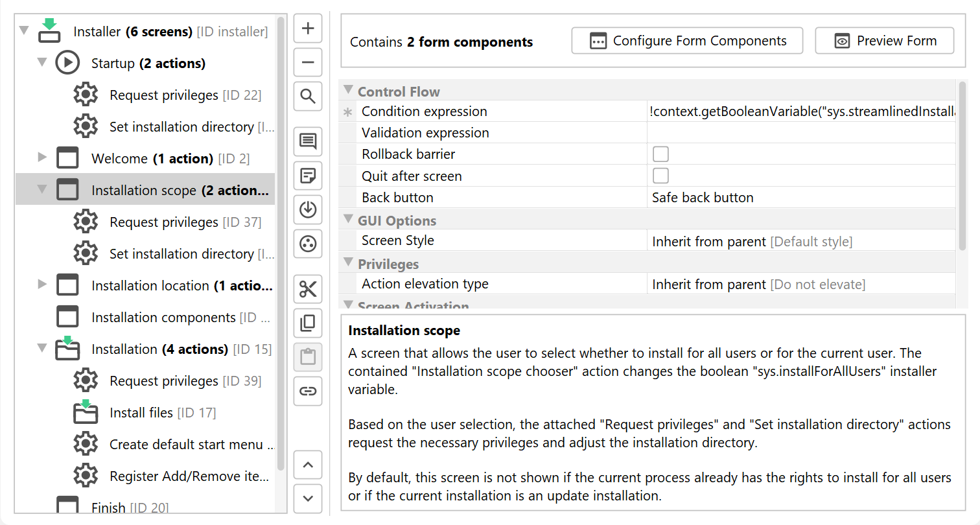Click the Copy icon in vertical toolbar
The image size is (980, 525).
pos(308,323)
